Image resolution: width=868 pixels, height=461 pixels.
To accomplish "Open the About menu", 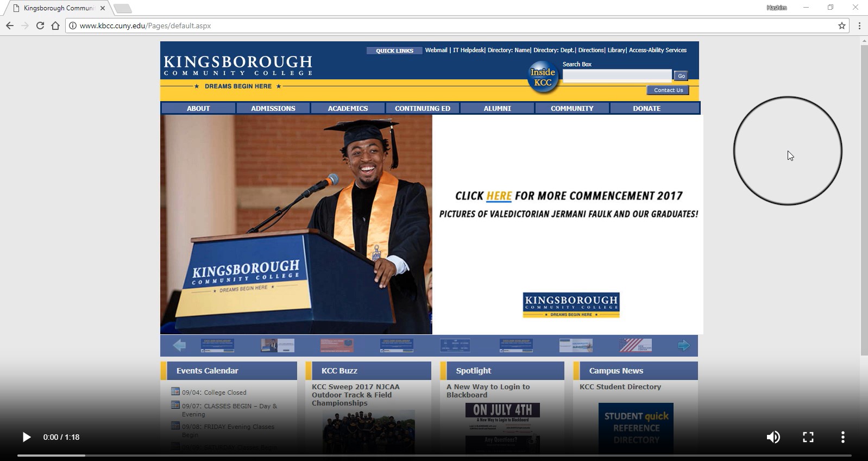I will [x=198, y=108].
